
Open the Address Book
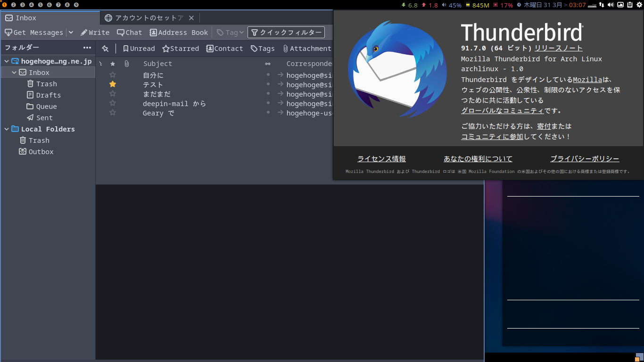[x=179, y=33]
